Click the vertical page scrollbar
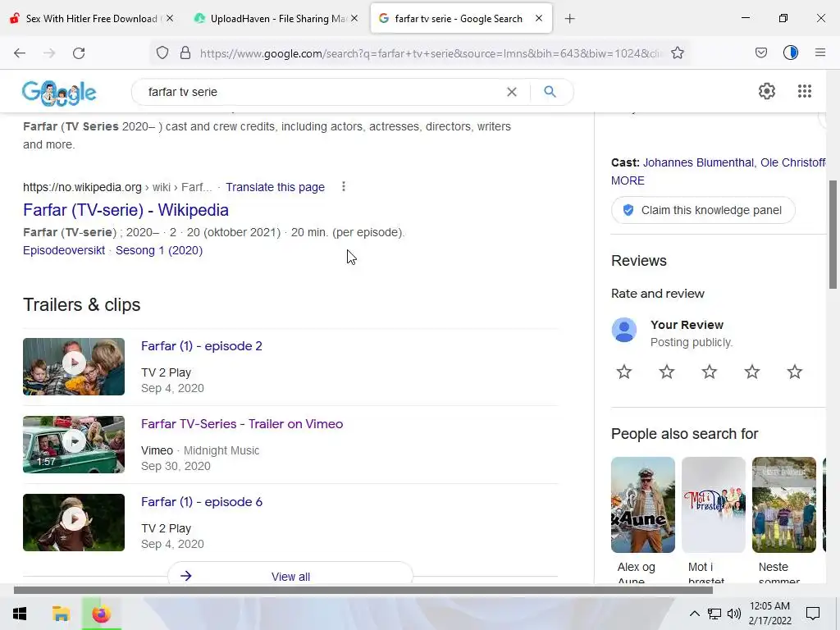The width and height of the screenshot is (840, 630). 833,235
